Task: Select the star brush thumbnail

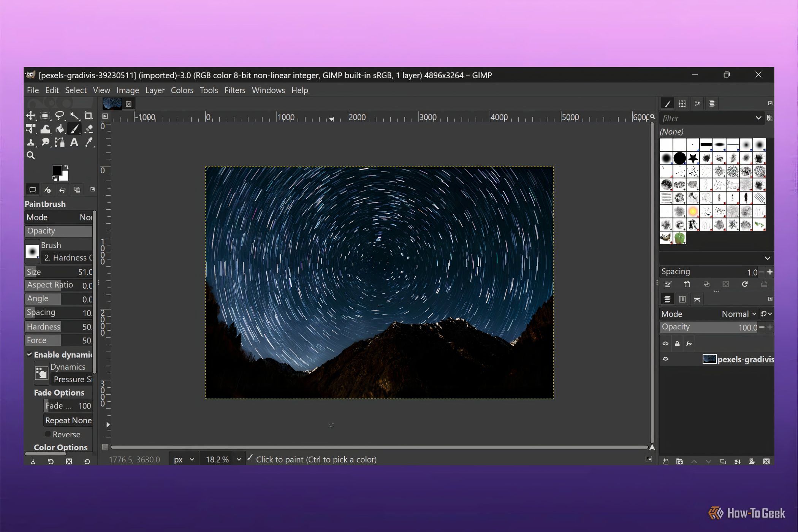Action: 693,158
